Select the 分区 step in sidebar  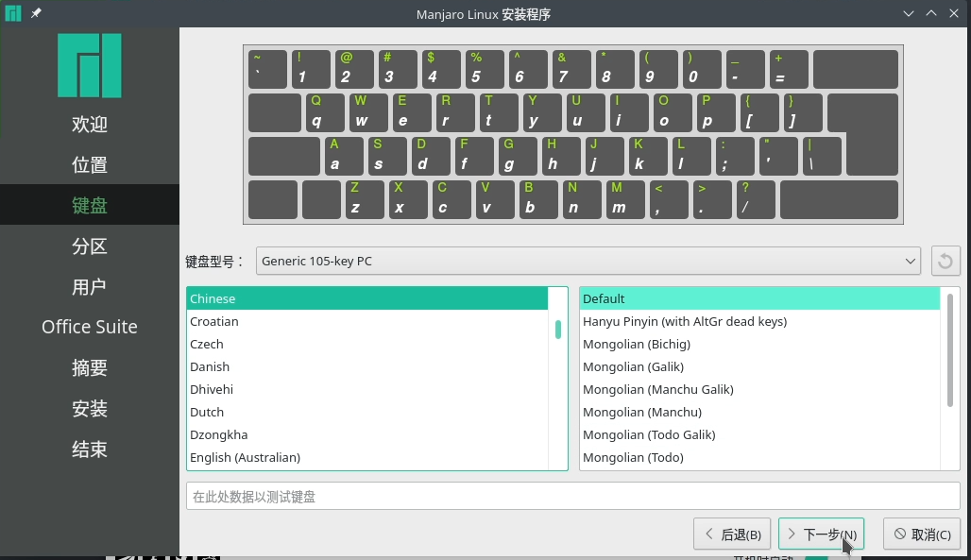tap(90, 246)
